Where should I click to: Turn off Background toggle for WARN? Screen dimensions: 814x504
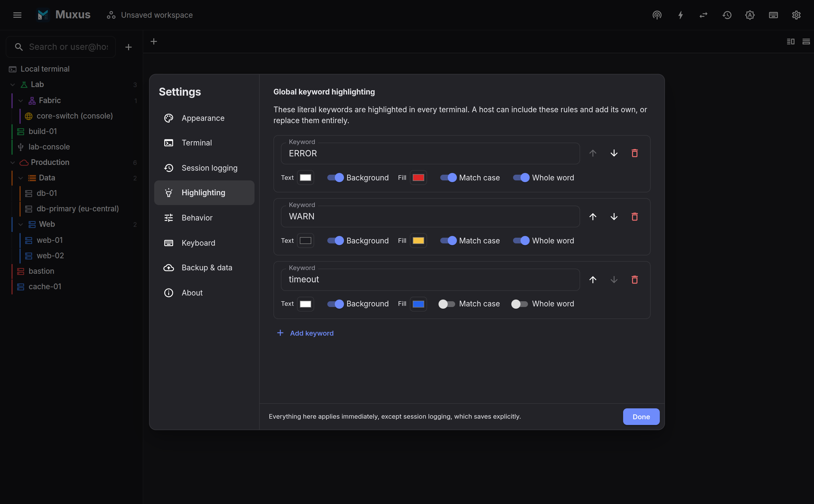pos(335,241)
